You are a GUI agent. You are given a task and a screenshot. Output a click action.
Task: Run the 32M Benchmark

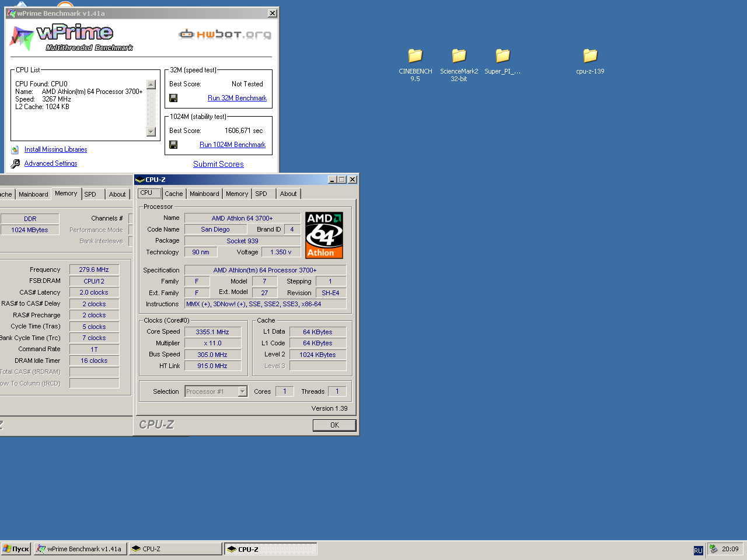237,98
